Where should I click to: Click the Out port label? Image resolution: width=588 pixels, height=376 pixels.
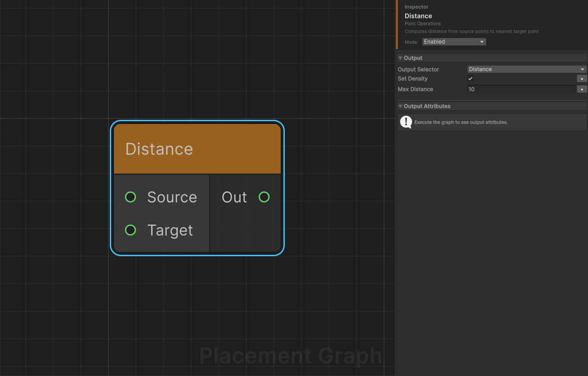[234, 197]
